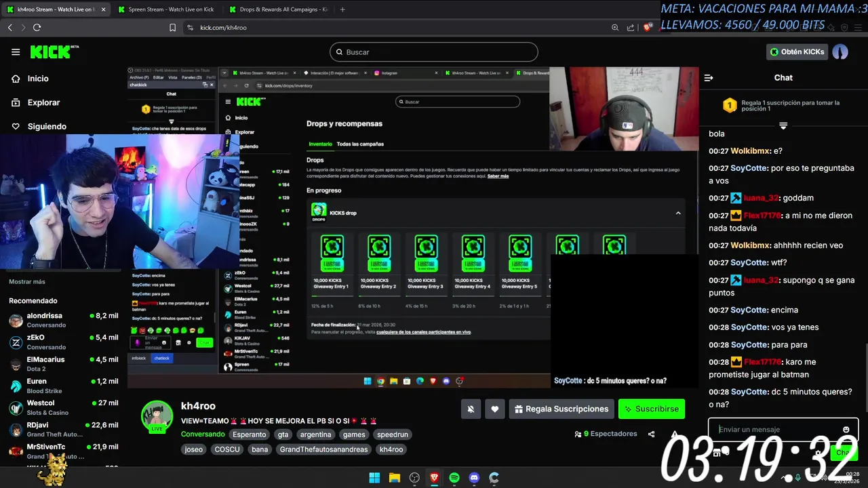Open Brave from the taskbar
Image resolution: width=868 pixels, height=488 pixels.
(x=434, y=478)
